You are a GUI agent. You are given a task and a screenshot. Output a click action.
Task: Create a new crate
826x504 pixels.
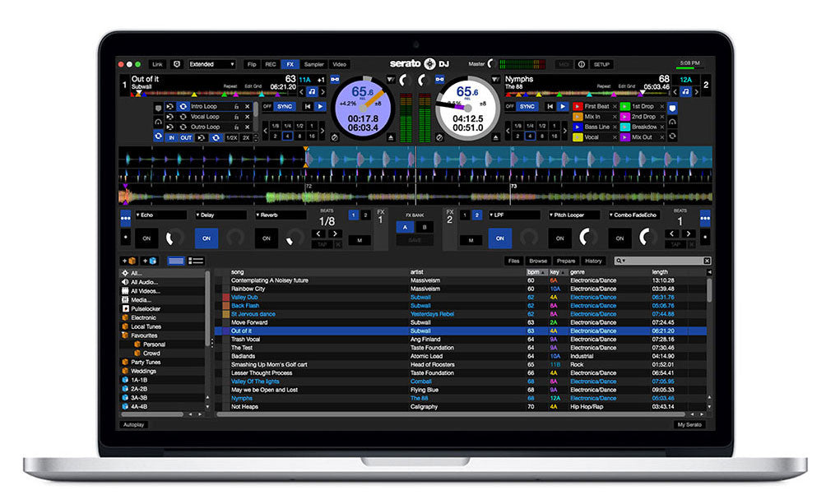(130, 261)
